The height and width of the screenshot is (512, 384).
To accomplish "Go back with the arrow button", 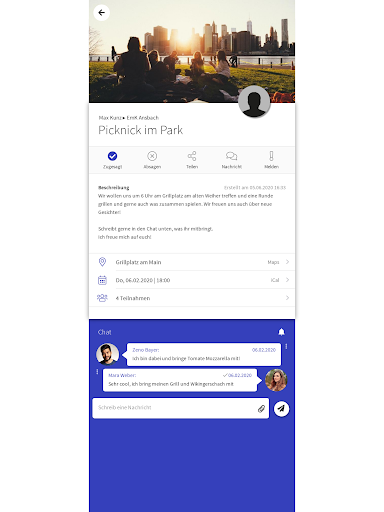I will 101,13.
